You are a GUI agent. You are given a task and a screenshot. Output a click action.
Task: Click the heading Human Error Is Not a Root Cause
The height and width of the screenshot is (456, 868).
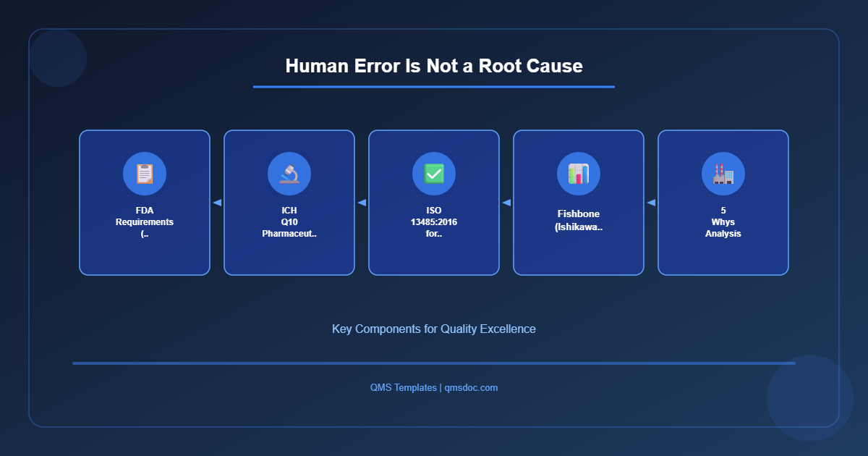(x=434, y=66)
